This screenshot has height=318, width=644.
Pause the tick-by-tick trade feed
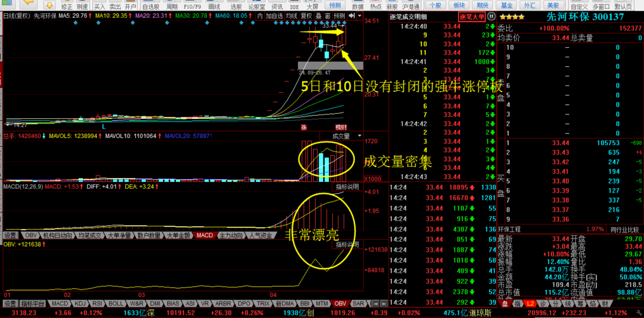coord(491,17)
